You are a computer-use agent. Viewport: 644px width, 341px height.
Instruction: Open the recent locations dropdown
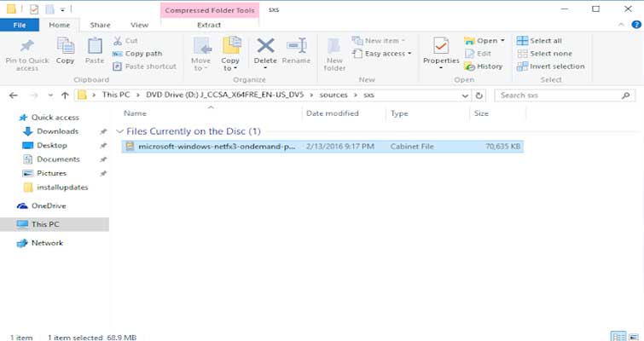coord(50,95)
